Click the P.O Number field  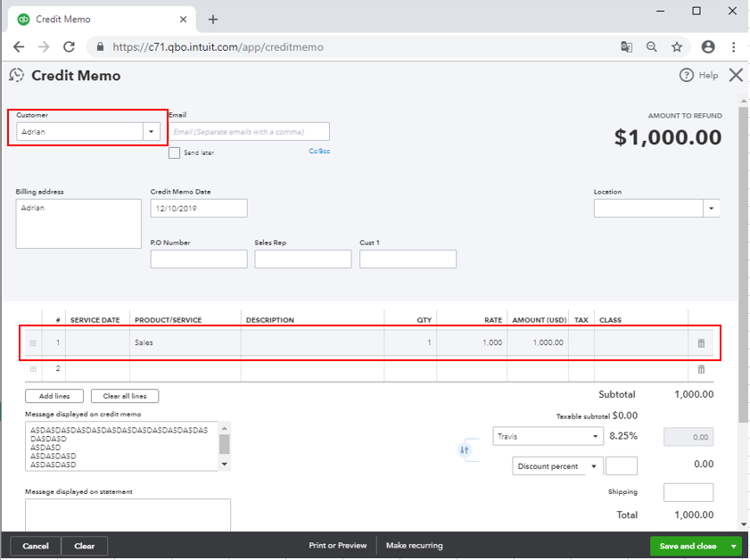point(199,259)
